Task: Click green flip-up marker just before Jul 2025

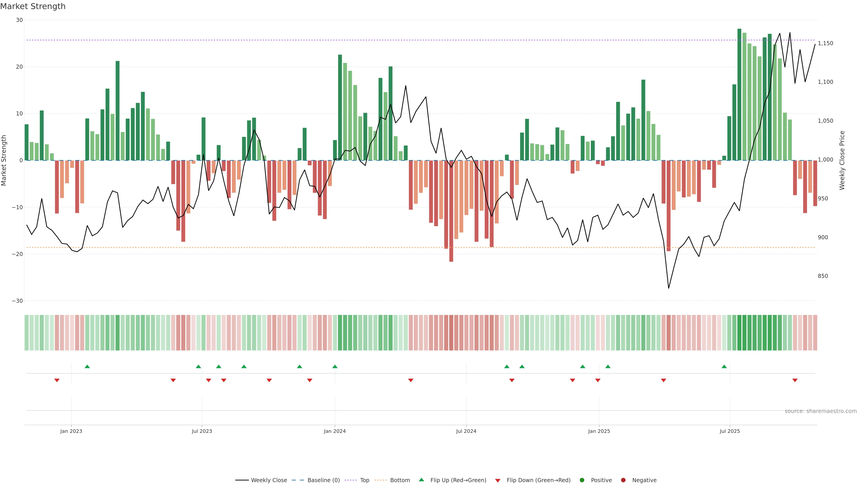Action: click(724, 366)
